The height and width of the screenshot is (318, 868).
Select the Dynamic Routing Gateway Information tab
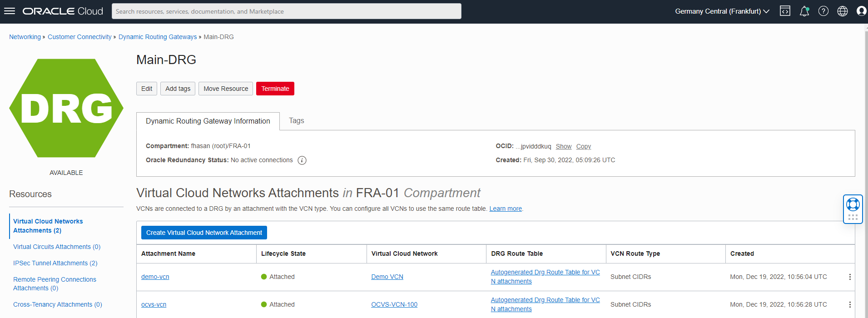pos(208,121)
